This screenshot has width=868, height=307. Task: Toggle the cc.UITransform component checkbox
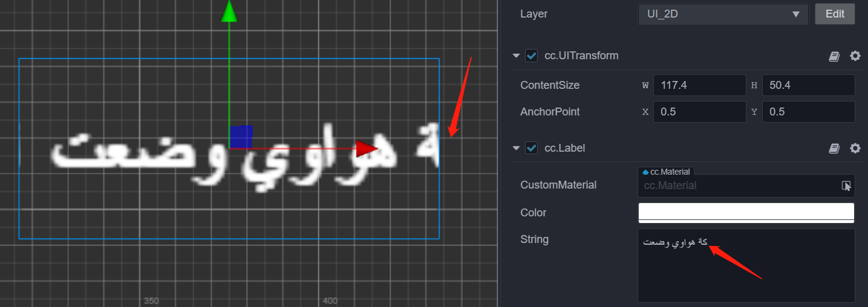[x=532, y=56]
